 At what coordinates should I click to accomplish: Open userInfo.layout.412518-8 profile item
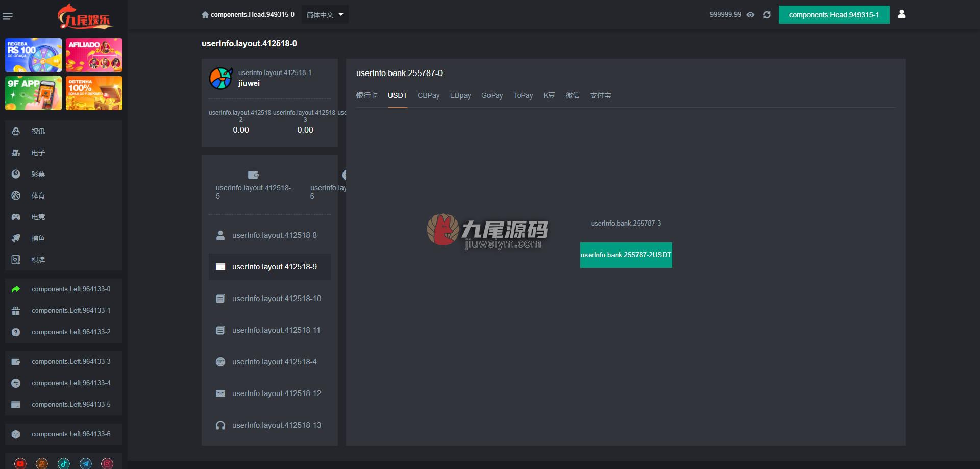269,235
